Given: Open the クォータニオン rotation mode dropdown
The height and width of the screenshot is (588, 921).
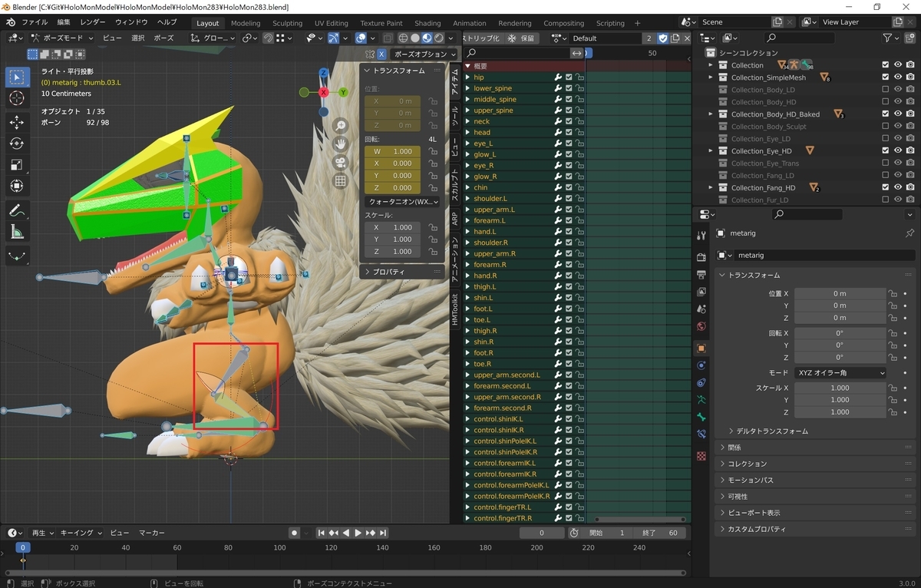Looking at the screenshot, I should [402, 202].
